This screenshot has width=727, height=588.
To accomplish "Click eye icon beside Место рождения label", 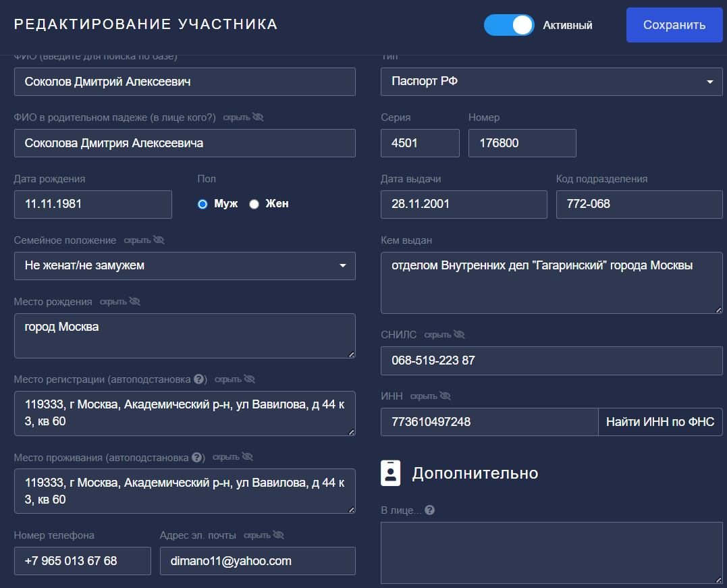I will [134, 302].
